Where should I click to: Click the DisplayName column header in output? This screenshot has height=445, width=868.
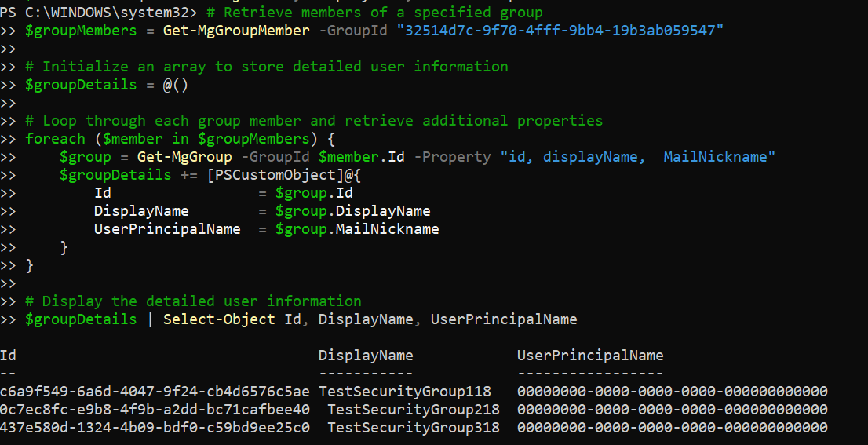coord(365,356)
